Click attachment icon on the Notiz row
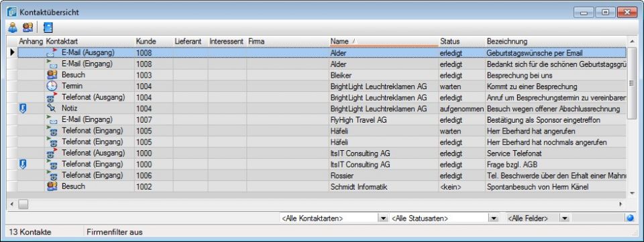Image resolution: width=644 pixels, height=242 pixels. tap(23, 109)
